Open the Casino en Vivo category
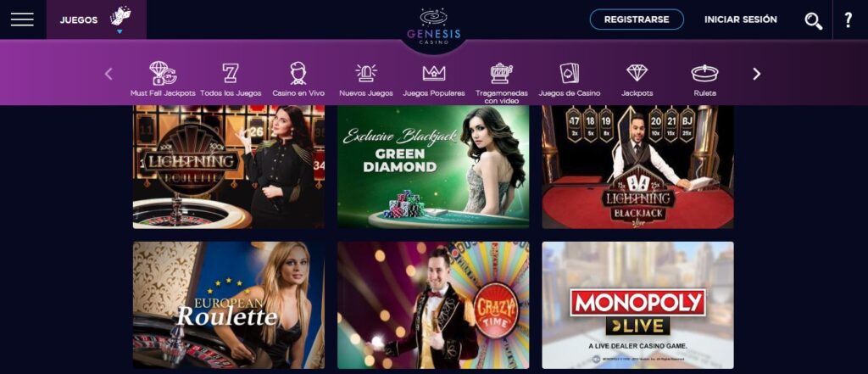 (x=298, y=73)
